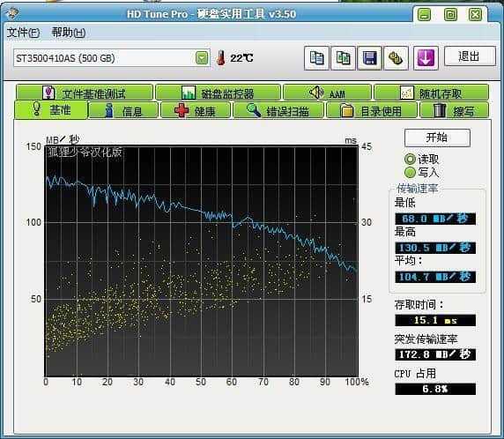Viewport: 504px width, 439px height.
Task: Click the copy screenshot to clipboard icon
Action: pos(343,58)
